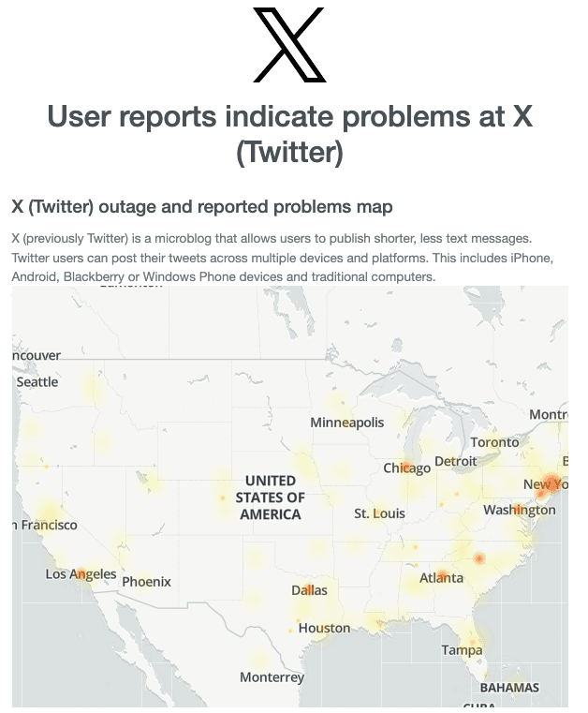Click the Monterrey label on the map
The width and height of the screenshot is (588, 713).
pyautogui.click(x=272, y=677)
